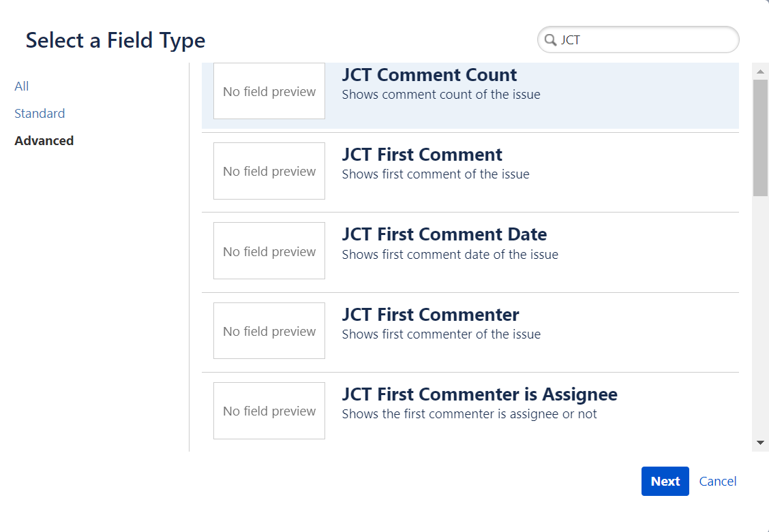The width and height of the screenshot is (769, 532).
Task: Click the Cancel link
Action: [718, 482]
